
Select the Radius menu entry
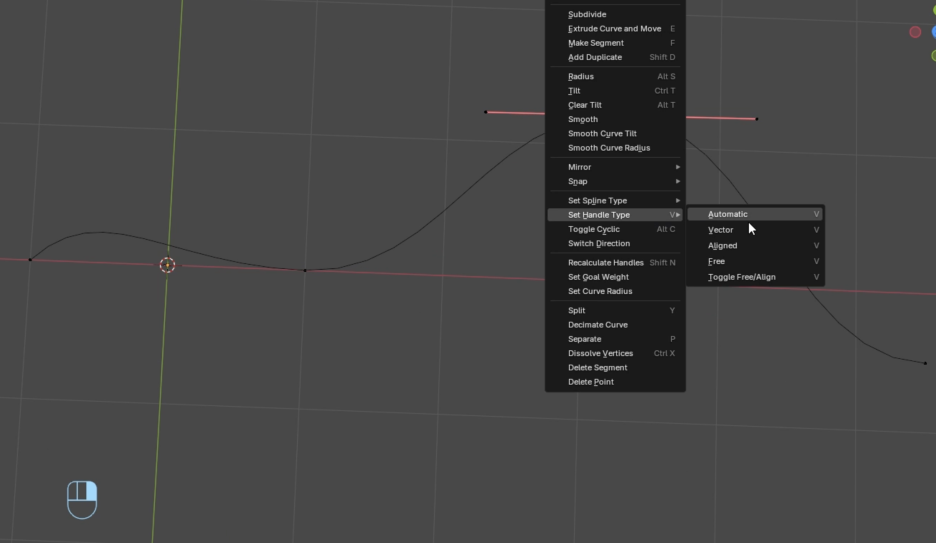point(615,76)
